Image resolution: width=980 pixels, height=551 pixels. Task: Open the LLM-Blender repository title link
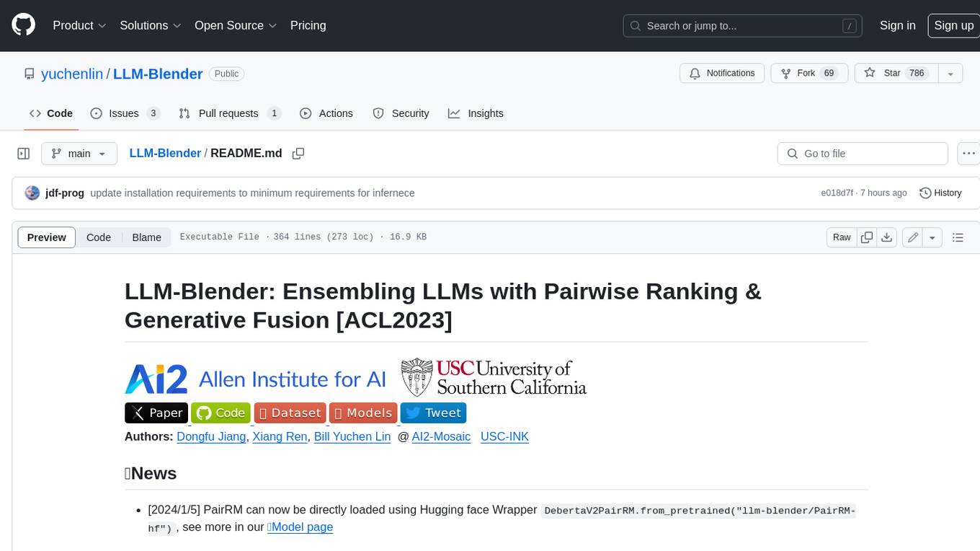pos(158,74)
